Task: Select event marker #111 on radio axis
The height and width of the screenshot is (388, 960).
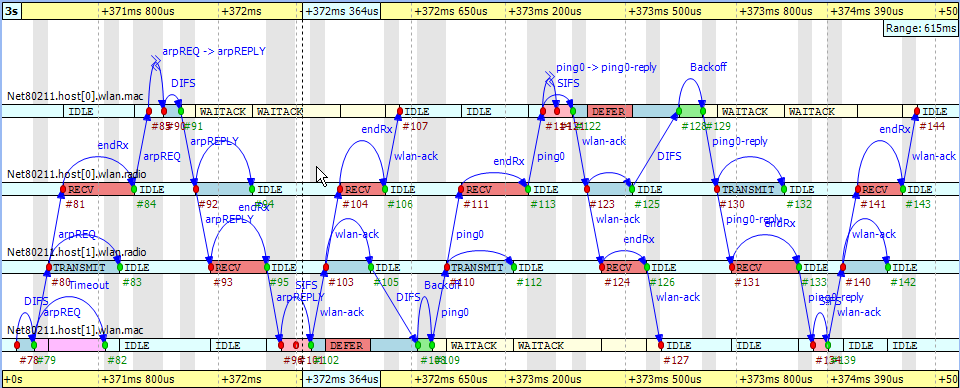Action: [460, 189]
